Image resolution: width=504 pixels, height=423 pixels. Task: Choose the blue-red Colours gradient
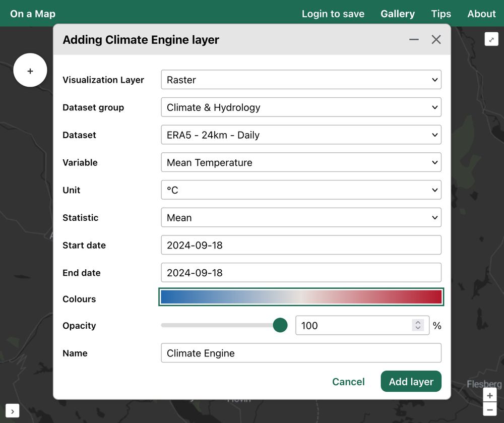[x=301, y=297]
